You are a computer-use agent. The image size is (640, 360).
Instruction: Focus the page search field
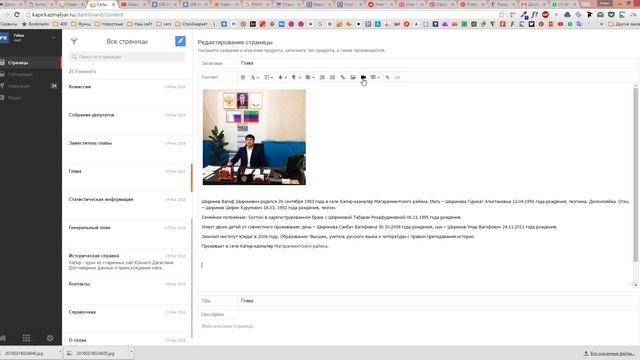pos(127,57)
